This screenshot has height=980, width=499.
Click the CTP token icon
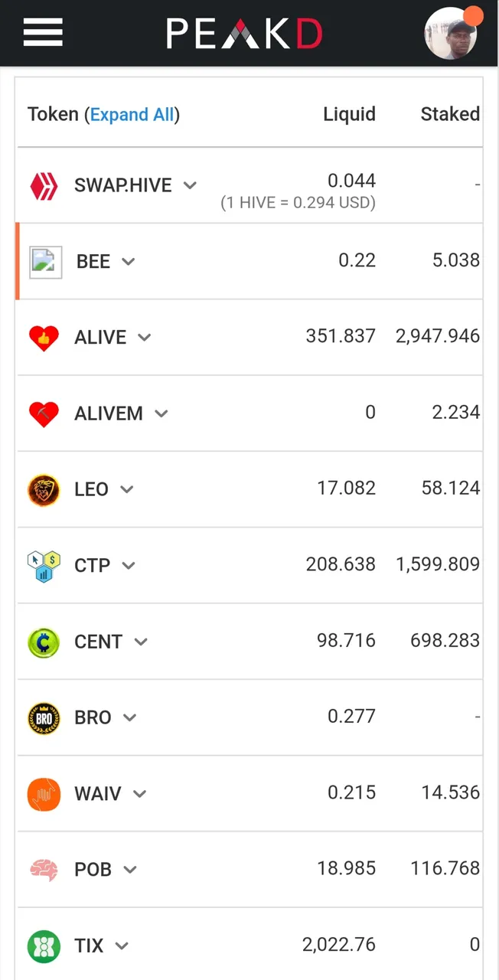[x=44, y=566]
